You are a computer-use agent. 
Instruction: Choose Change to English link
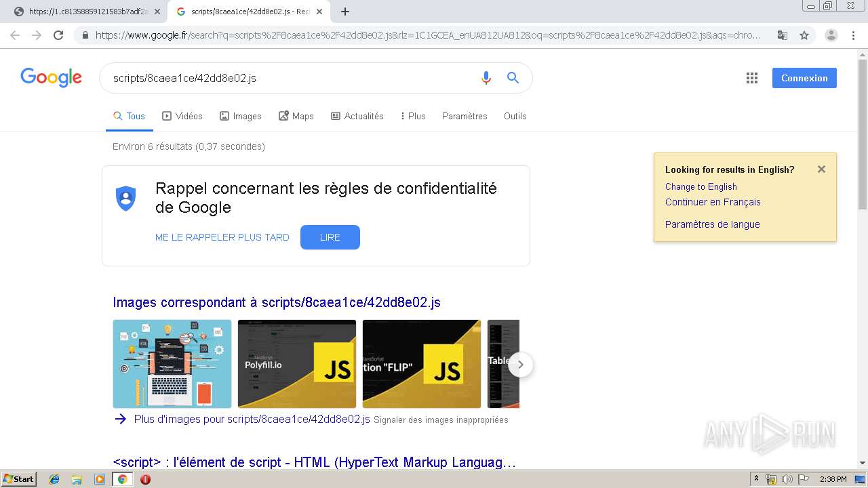[x=701, y=186]
